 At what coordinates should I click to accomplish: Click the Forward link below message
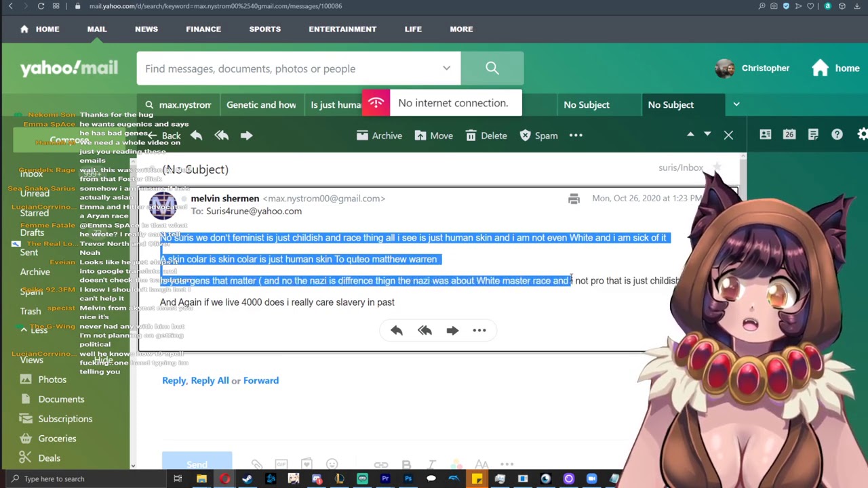pos(261,380)
